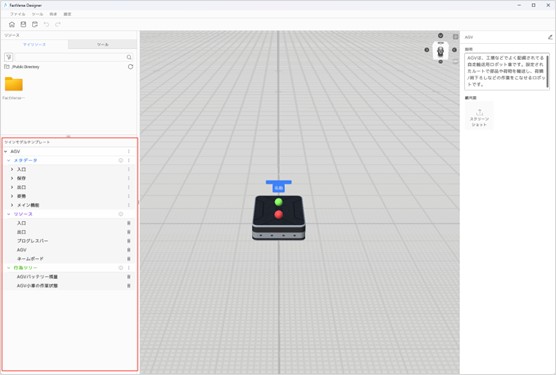Click the スクリーンショット upload button
Screen dimensions: 556x375
tap(479, 116)
